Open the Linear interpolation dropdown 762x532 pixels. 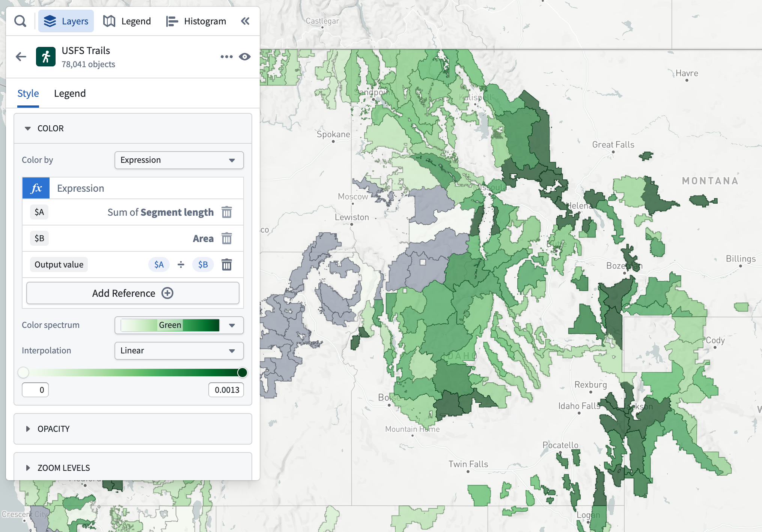[179, 351]
